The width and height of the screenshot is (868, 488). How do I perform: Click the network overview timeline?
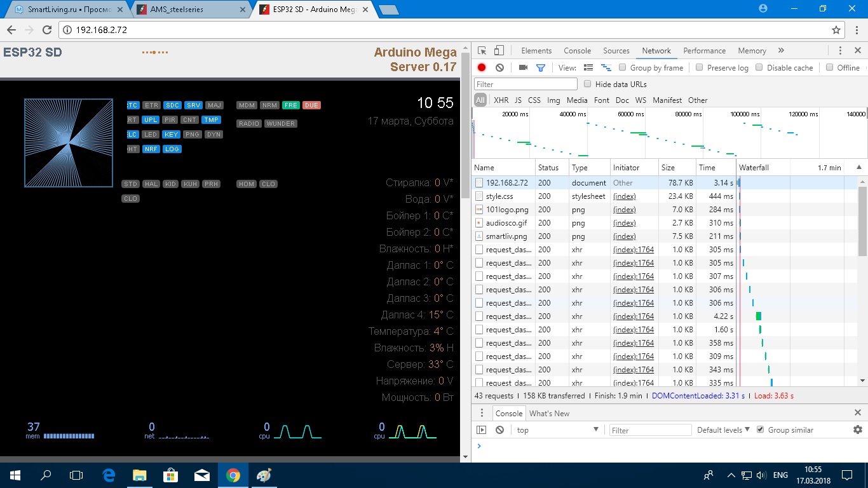tap(667, 133)
